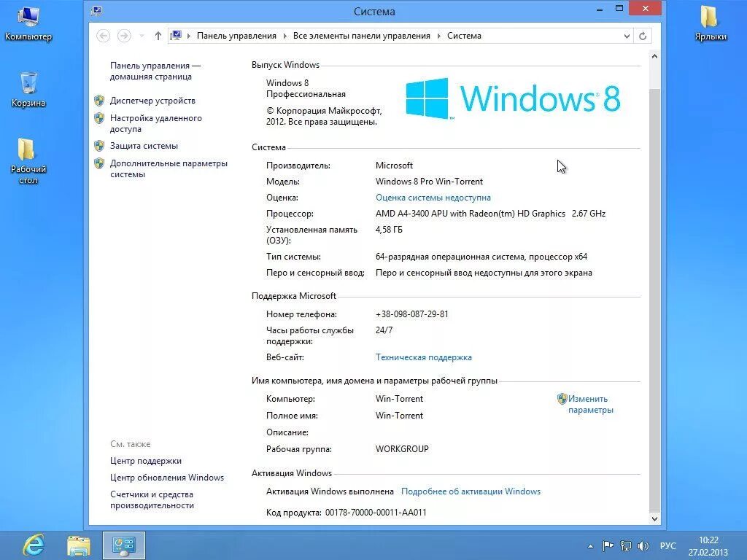Go to Панель управления breadcrumb
The width and height of the screenshot is (747, 560).
236,36
